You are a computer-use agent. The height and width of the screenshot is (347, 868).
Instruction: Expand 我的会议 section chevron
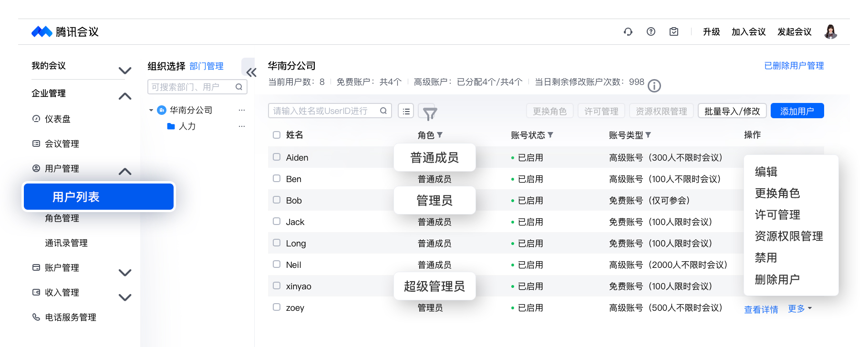pos(125,71)
